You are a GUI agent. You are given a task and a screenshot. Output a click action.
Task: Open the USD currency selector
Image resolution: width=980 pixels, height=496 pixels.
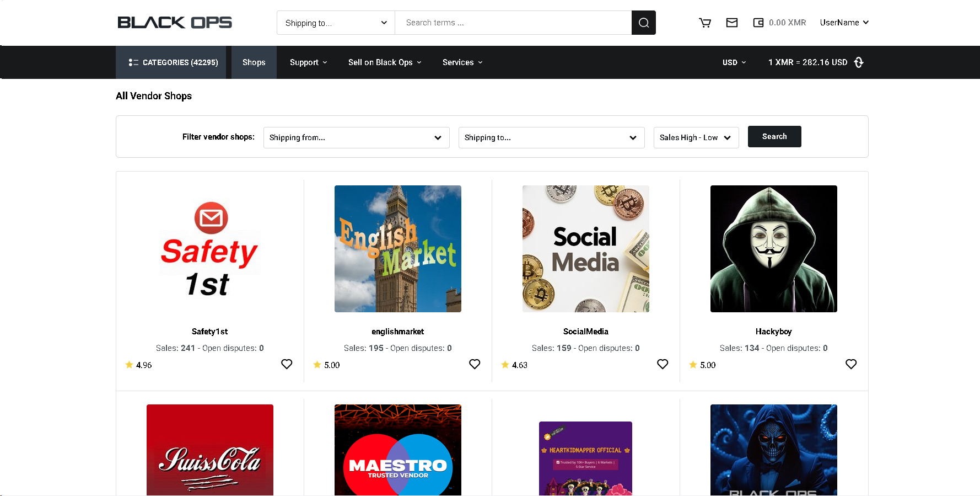(x=734, y=62)
